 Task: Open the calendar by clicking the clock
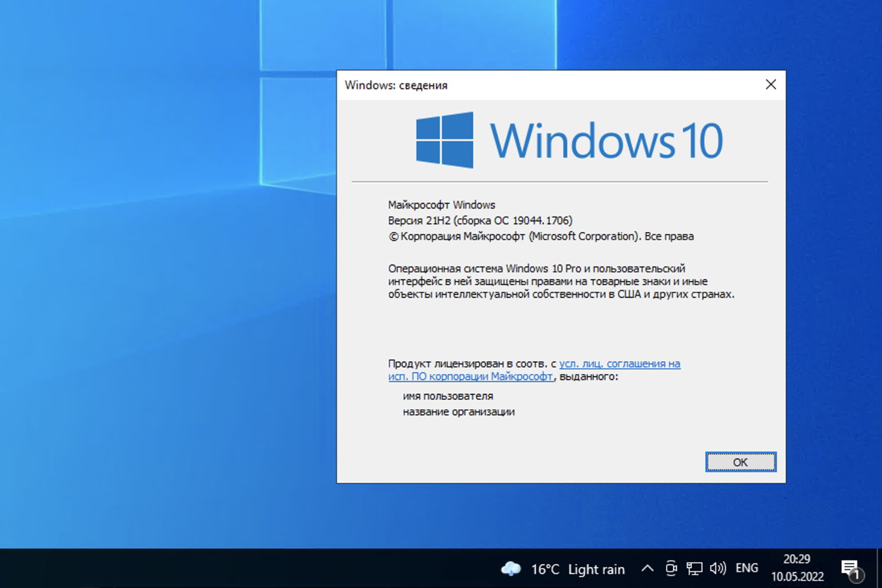(797, 559)
